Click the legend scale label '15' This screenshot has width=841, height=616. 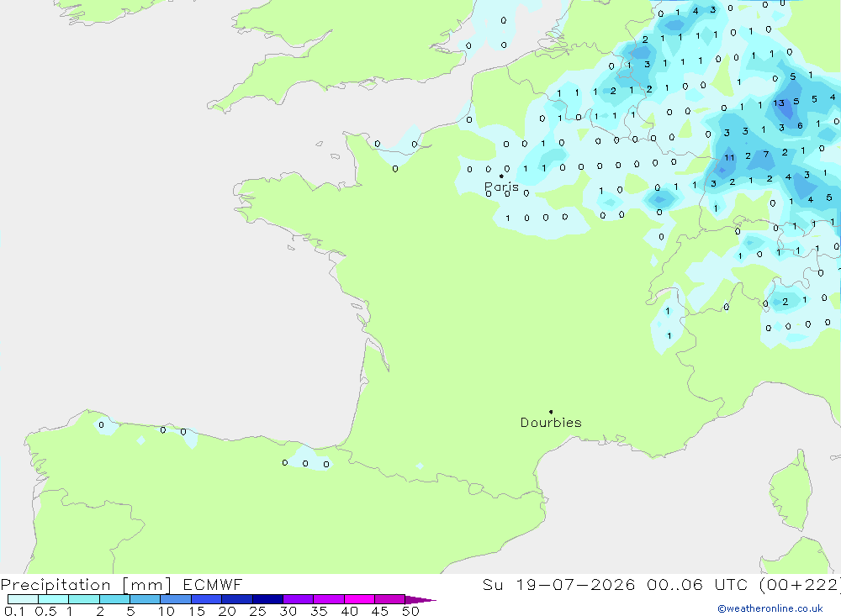point(197,611)
